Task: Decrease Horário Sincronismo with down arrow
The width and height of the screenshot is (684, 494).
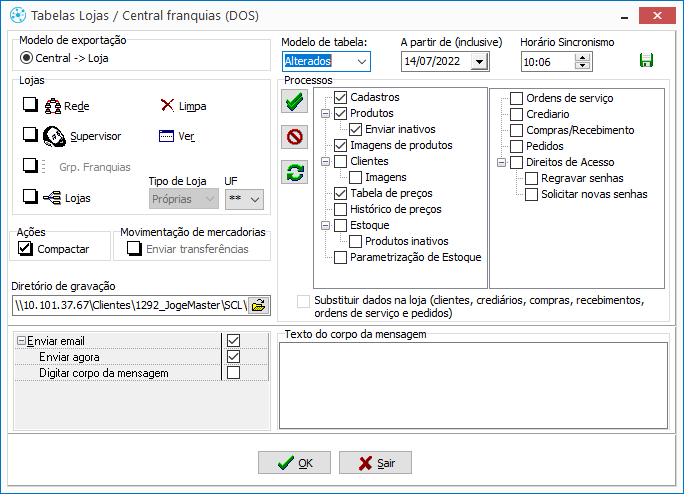Action: pos(582,65)
